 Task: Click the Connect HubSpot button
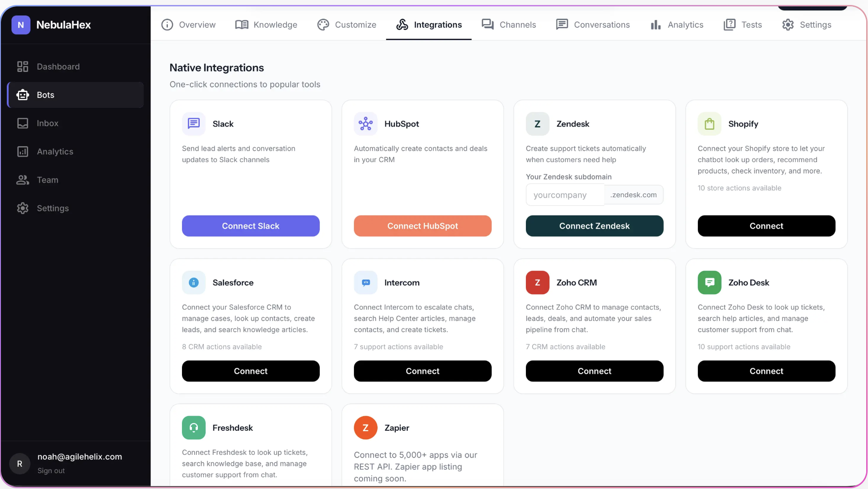click(423, 226)
